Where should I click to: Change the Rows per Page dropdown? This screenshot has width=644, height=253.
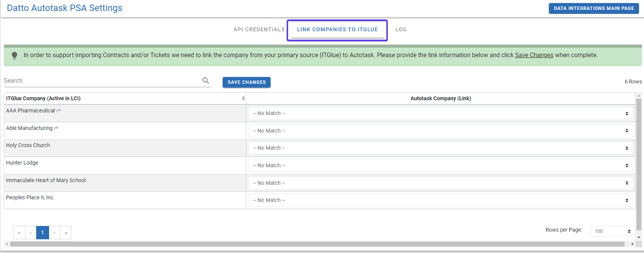[x=613, y=231]
